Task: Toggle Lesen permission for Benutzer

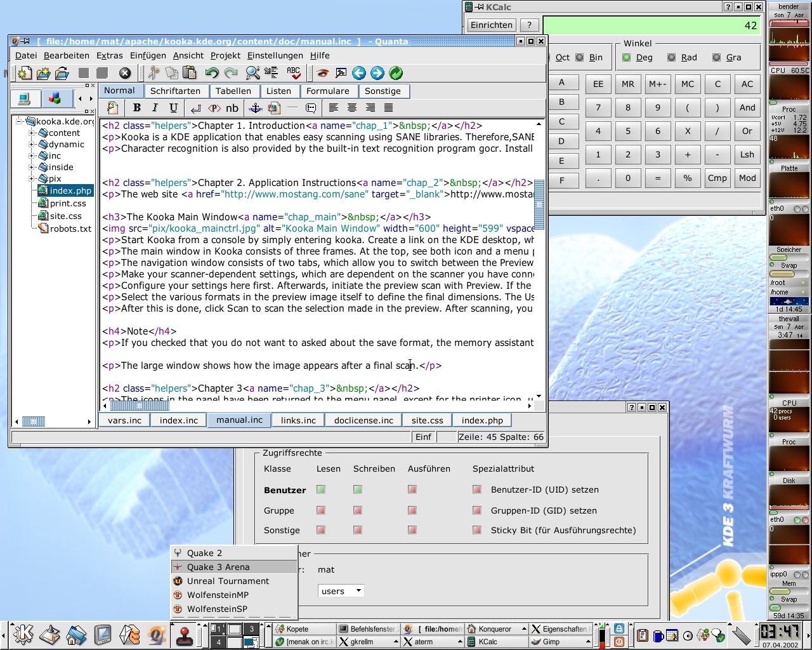Action: 321,489
